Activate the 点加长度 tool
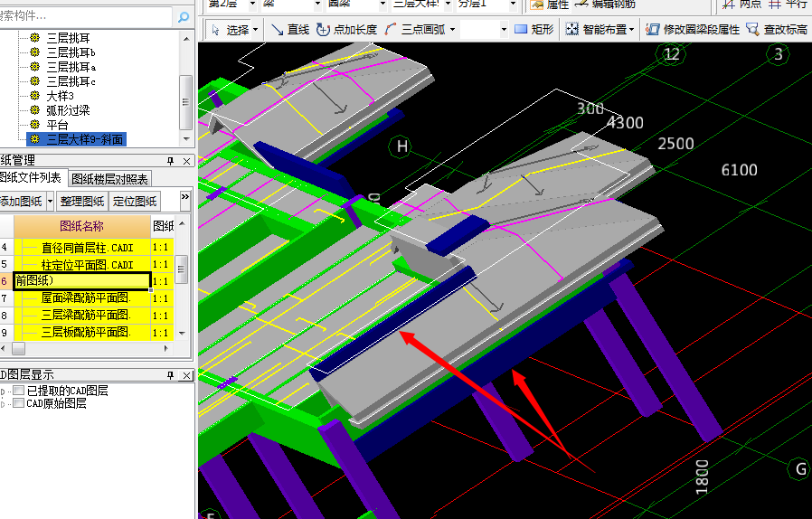The height and width of the screenshot is (519, 812). [346, 30]
